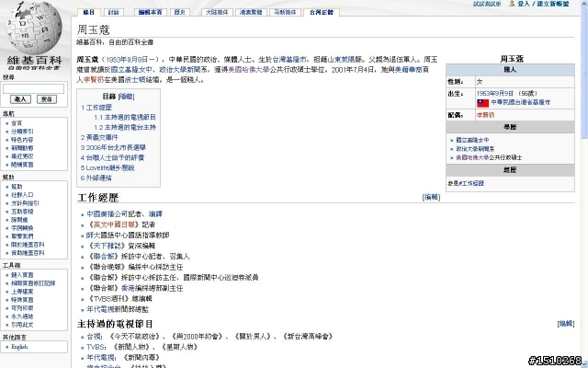Image resolution: width=588 pixels, height=368 pixels.
Task: Open 鏈入頁面 in the toolbox
Action: [x=22, y=275]
